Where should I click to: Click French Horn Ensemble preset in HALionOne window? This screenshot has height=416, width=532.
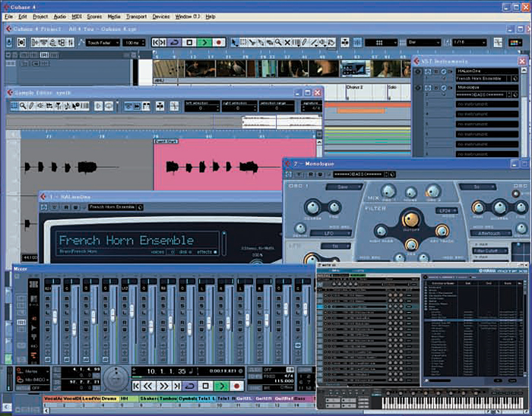(x=112, y=207)
